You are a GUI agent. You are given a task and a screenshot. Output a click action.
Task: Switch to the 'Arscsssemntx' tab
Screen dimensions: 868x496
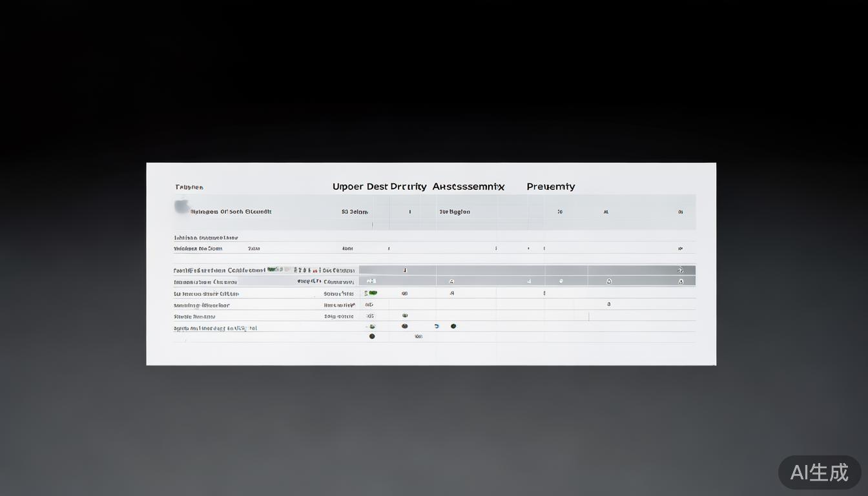coord(468,187)
